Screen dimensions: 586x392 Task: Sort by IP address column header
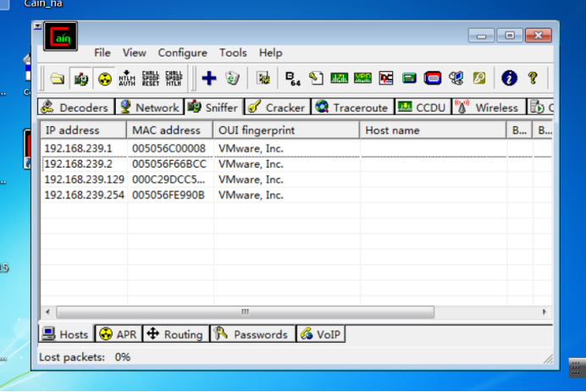tap(83, 130)
